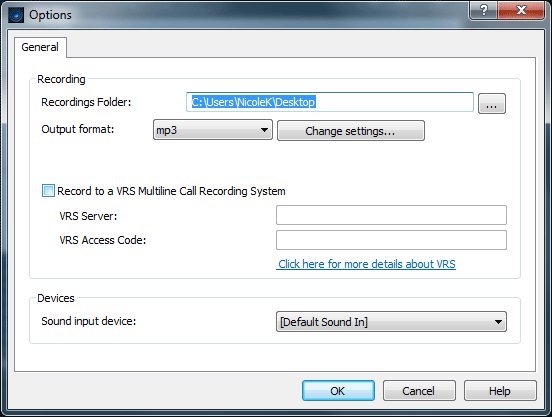This screenshot has width=552, height=417.
Task: Click the Cancel button
Action: [419, 391]
